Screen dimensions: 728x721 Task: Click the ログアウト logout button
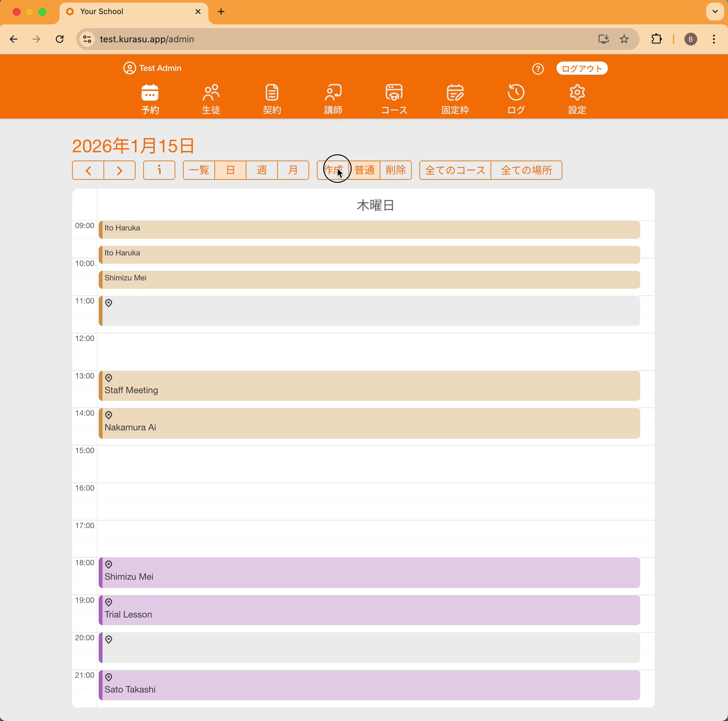coord(582,69)
